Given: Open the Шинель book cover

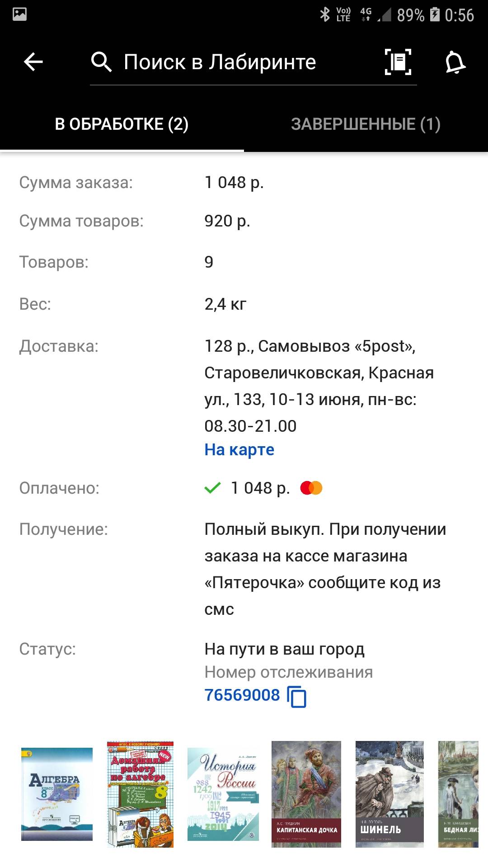Looking at the screenshot, I should pos(389,794).
